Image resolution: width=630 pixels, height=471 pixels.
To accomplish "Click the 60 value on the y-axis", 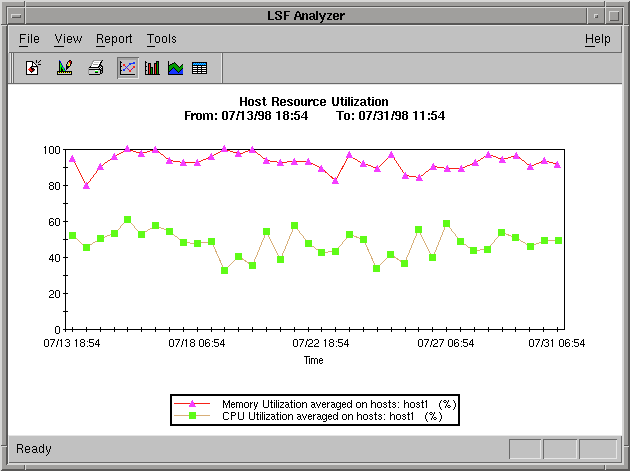I will tap(54, 222).
